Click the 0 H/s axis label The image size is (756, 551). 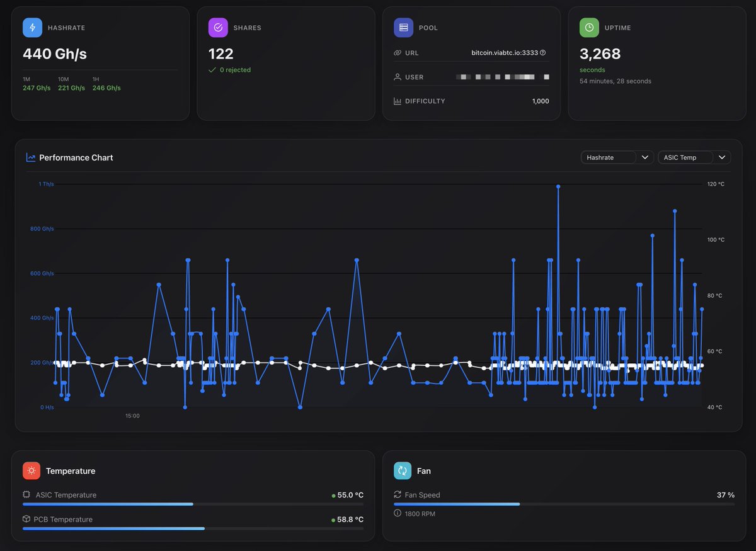pyautogui.click(x=47, y=407)
